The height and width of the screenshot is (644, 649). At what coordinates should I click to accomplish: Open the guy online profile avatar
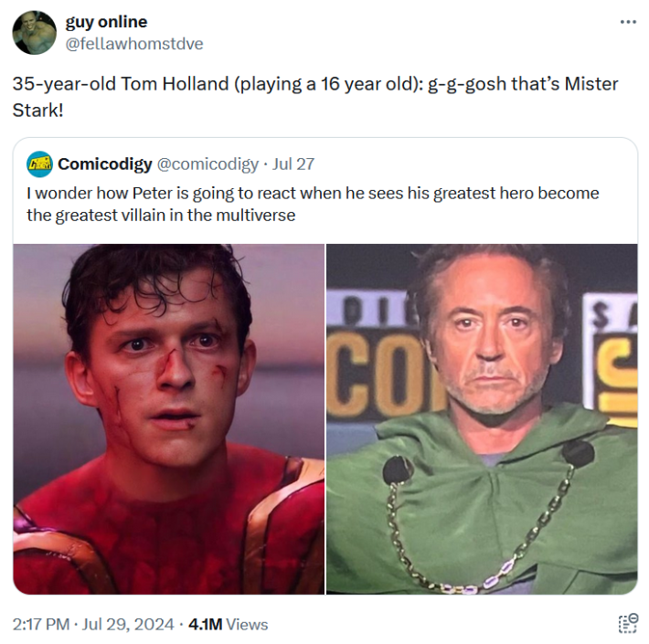pyautogui.click(x=34, y=33)
